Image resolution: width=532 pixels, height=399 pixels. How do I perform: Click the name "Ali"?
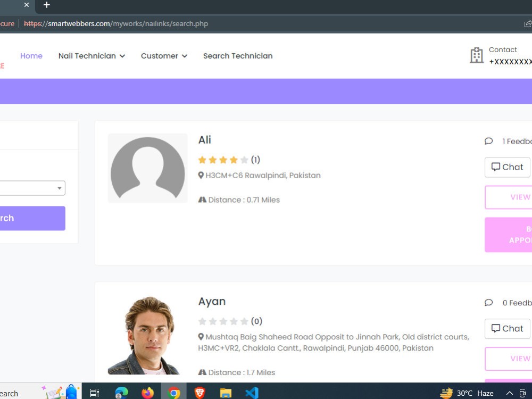205,140
